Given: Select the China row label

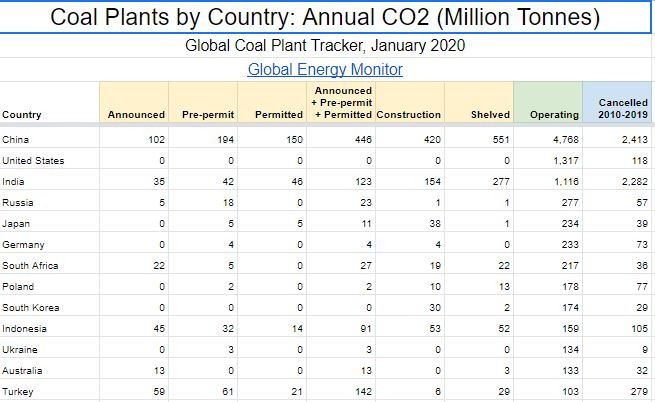Looking at the screenshot, I should [16, 139].
